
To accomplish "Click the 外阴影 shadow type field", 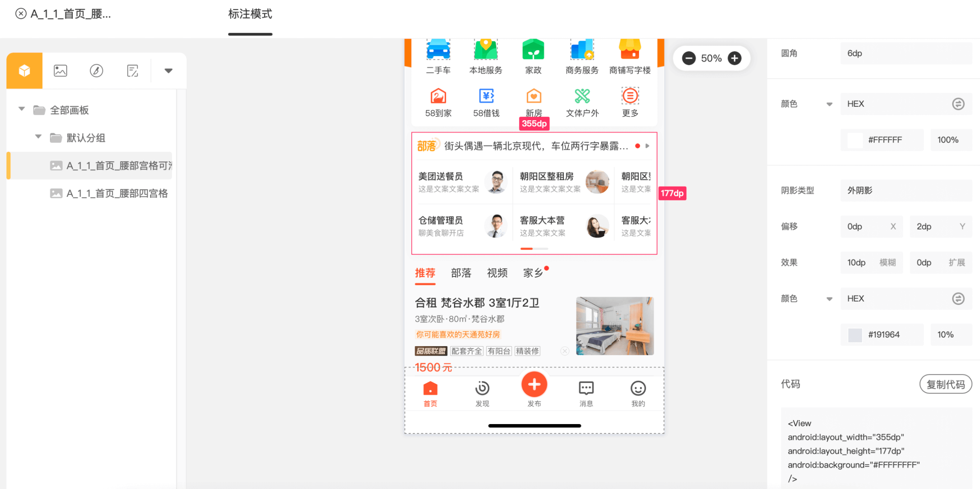I will tap(905, 190).
